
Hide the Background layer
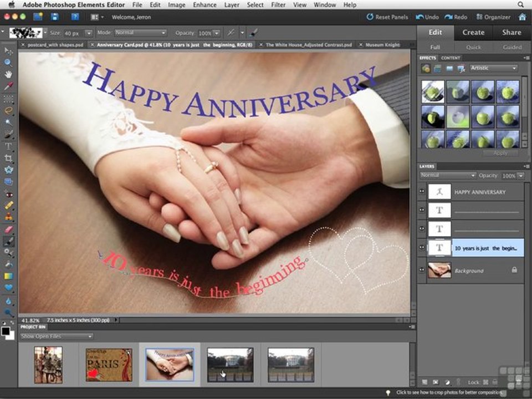pyautogui.click(x=422, y=270)
